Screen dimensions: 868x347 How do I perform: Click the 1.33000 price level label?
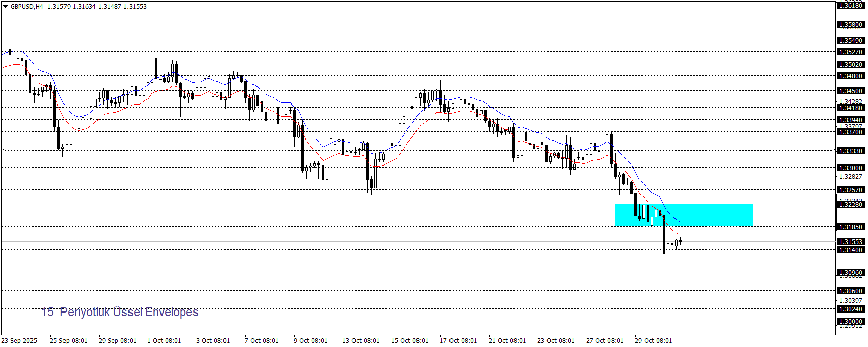850,168
